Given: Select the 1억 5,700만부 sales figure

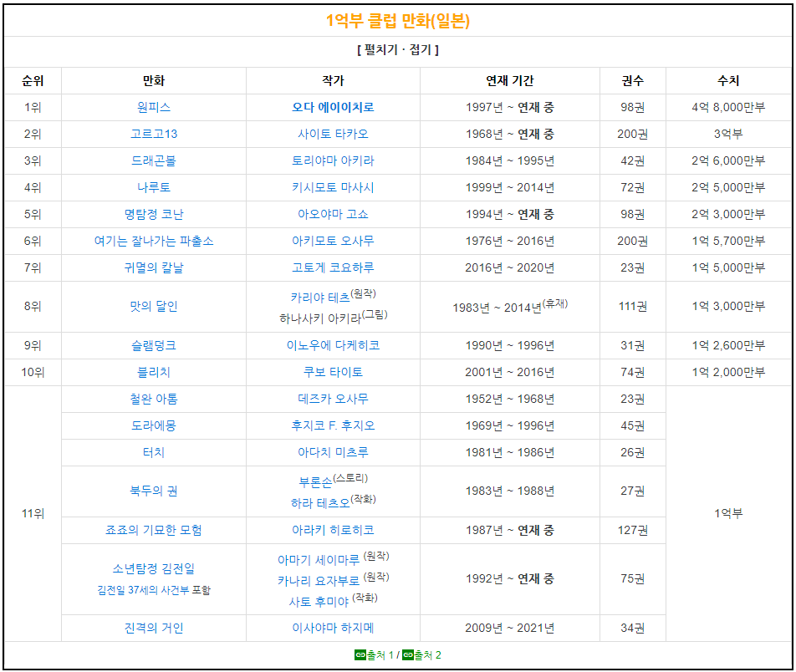Looking at the screenshot, I should click(728, 241).
